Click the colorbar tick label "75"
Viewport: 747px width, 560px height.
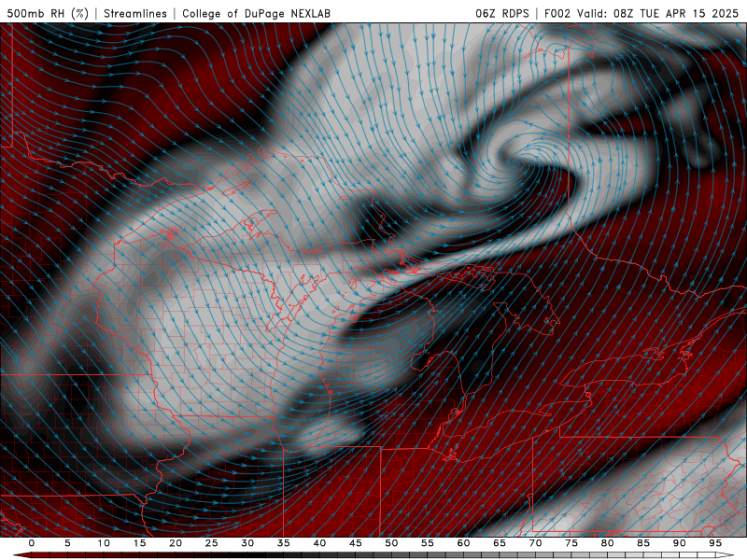click(571, 543)
